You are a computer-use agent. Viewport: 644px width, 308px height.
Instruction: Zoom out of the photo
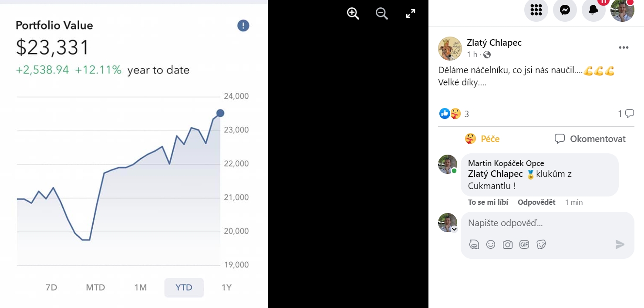coord(381,14)
